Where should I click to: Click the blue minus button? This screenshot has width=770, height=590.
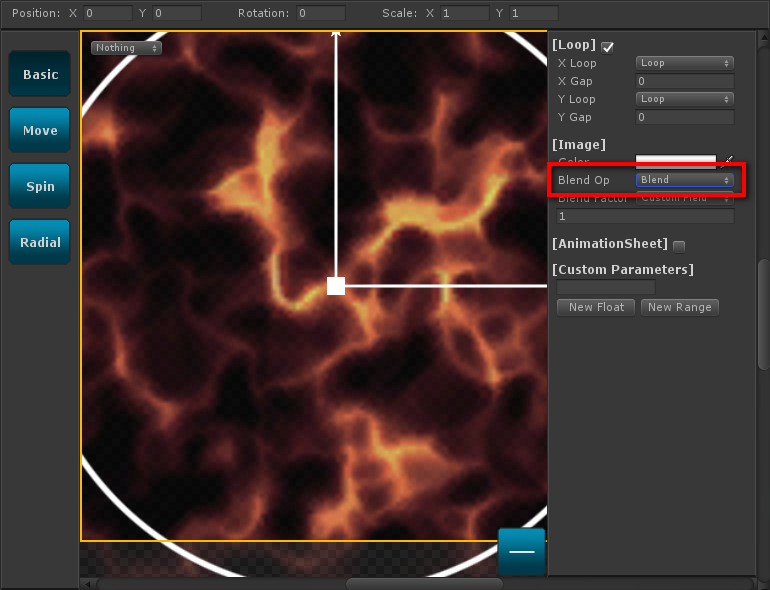[x=522, y=552]
